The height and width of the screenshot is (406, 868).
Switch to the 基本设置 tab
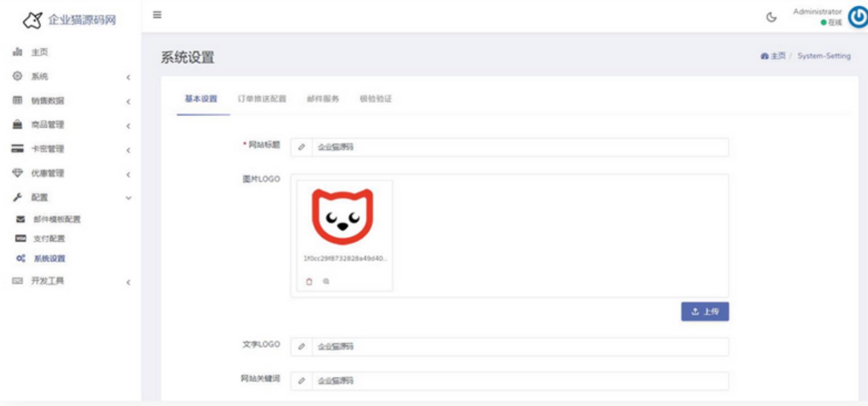pyautogui.click(x=201, y=99)
